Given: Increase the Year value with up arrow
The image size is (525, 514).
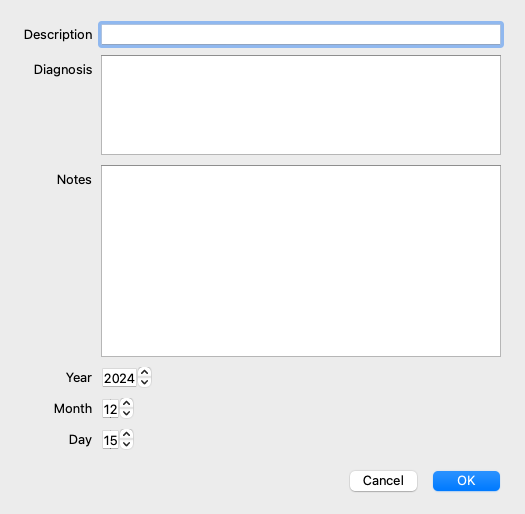Looking at the screenshot, I should coord(144,372).
